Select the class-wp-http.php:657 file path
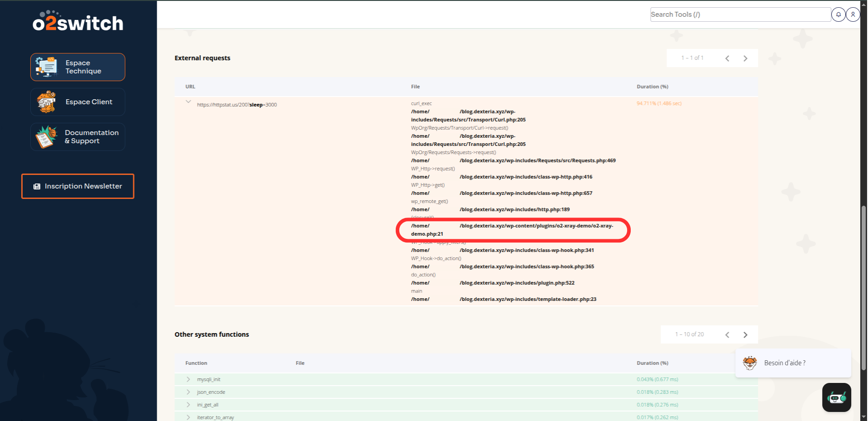Screen dimensions: 868x421 502,193
